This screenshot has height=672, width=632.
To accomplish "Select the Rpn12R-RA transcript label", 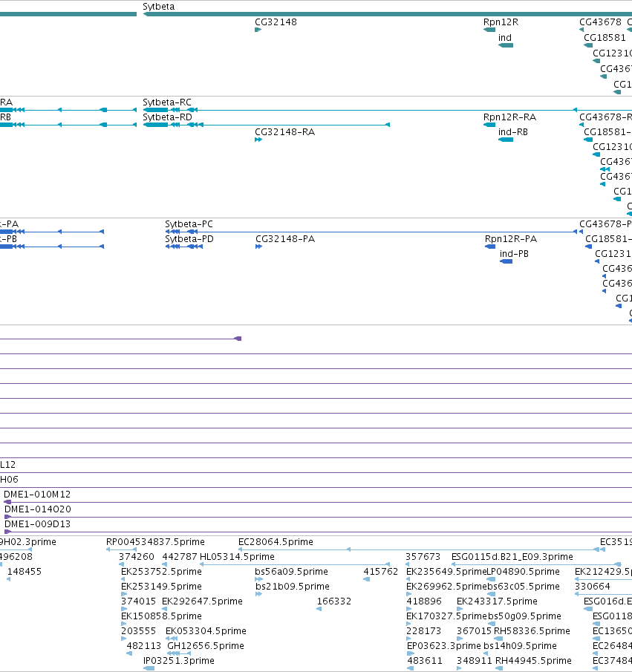I will pos(509,117).
